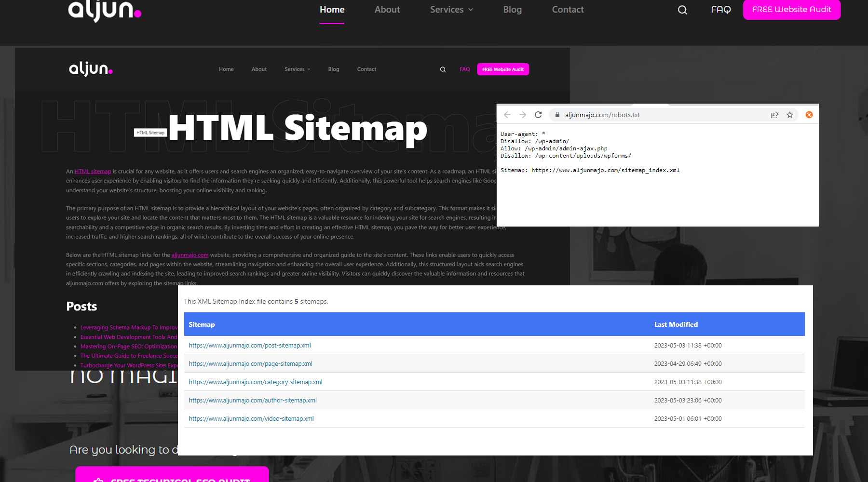Click the aljun logo in top header
The image size is (868, 482).
point(105,11)
